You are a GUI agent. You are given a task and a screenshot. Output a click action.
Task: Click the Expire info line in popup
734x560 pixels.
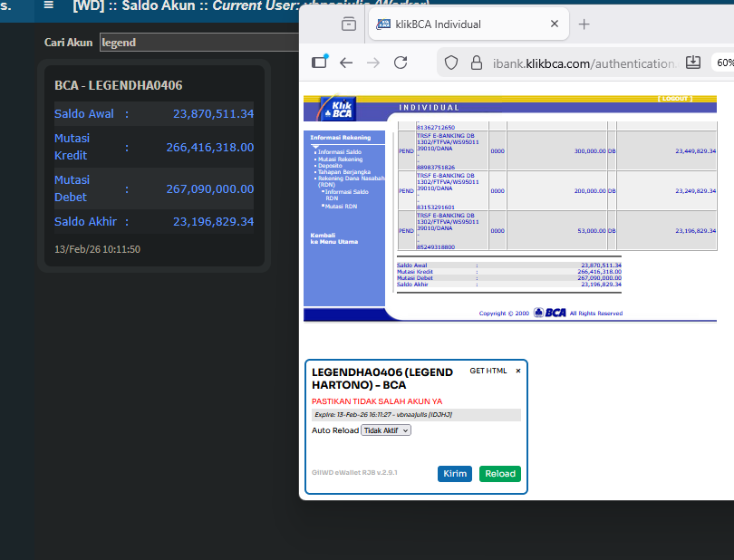point(416,415)
